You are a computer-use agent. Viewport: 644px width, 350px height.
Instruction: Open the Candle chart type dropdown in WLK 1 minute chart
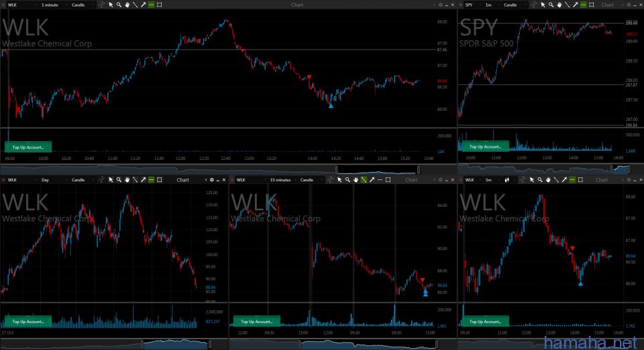(83, 5)
